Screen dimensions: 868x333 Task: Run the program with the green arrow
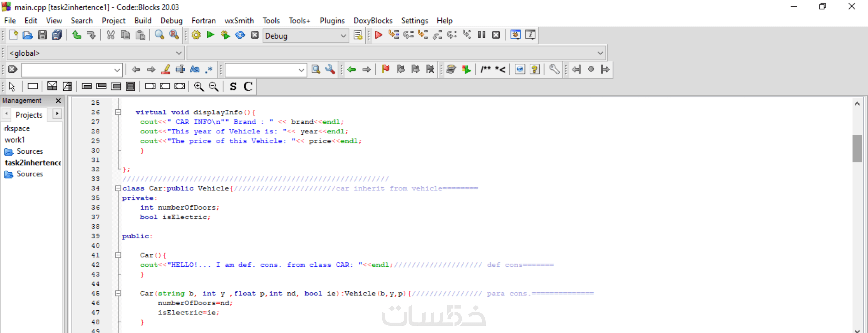pyautogui.click(x=210, y=35)
